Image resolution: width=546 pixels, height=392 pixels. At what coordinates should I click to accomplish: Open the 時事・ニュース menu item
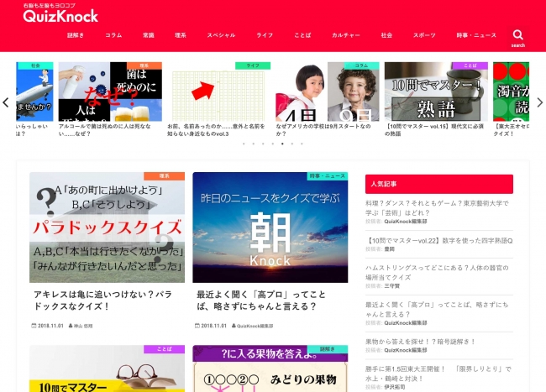[476, 35]
